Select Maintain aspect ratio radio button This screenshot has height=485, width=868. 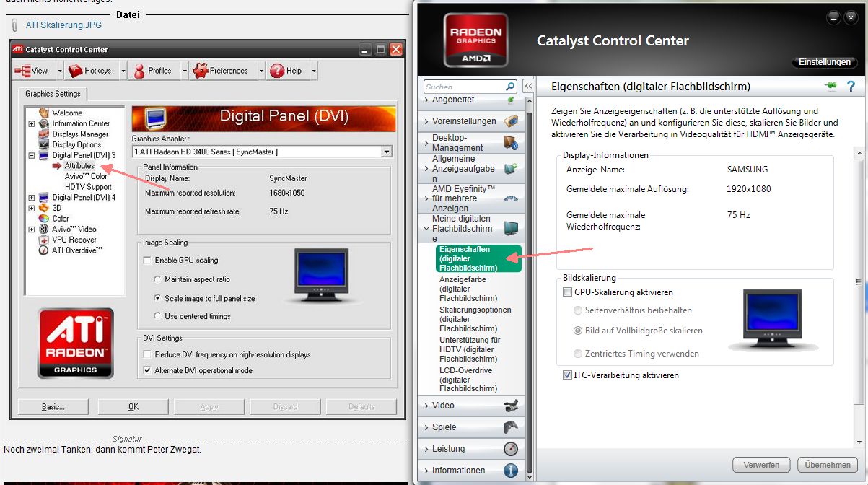point(158,279)
